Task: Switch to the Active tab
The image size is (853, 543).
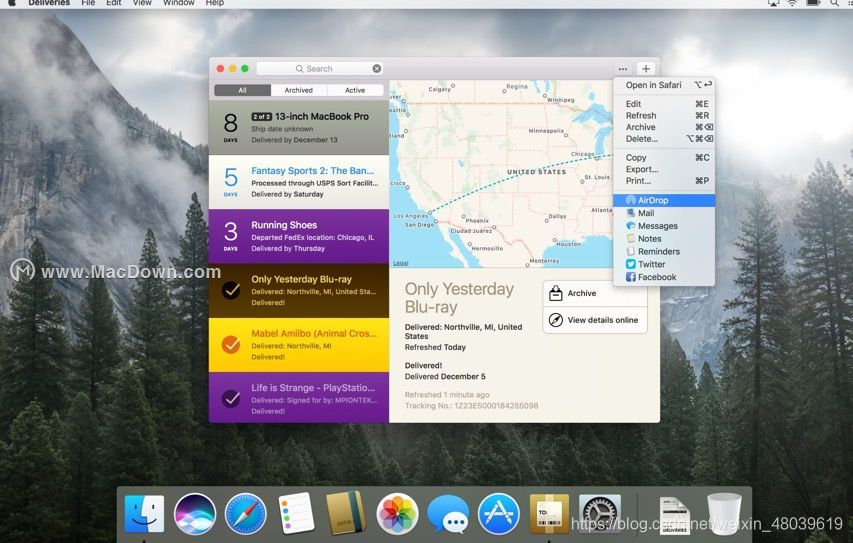Action: (355, 90)
